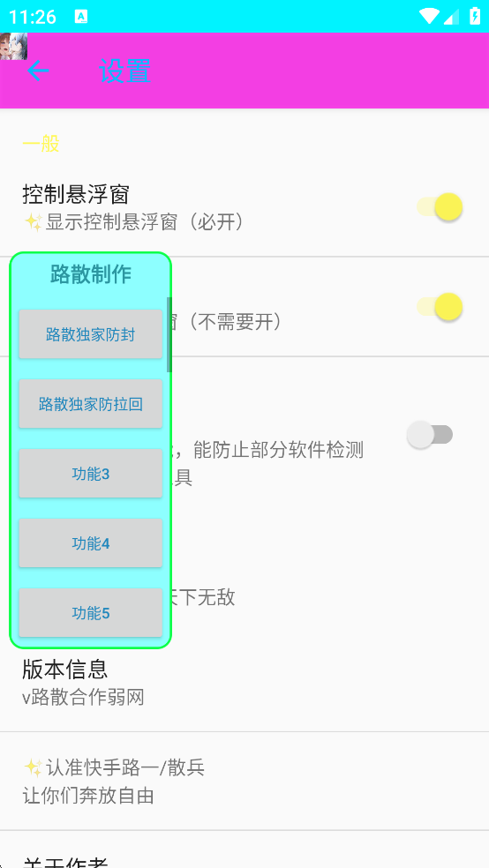Tap the anime avatar thumbnail in corner

[x=13, y=46]
